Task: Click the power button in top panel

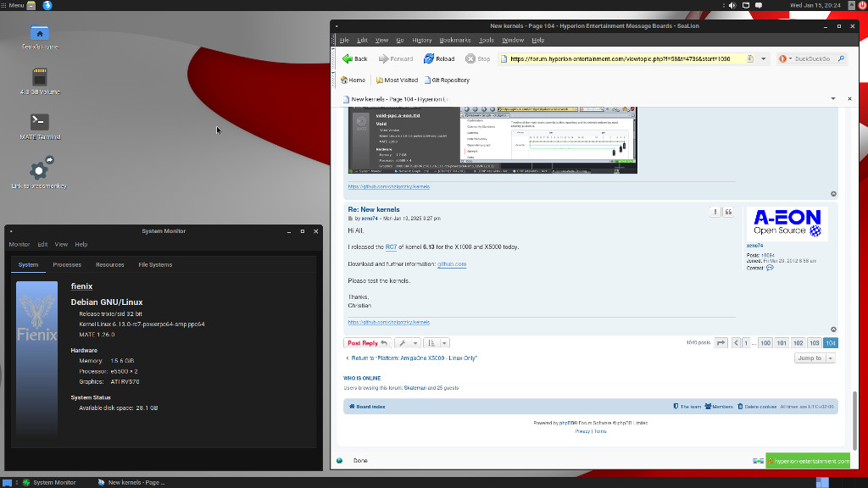Action: coord(862,5)
